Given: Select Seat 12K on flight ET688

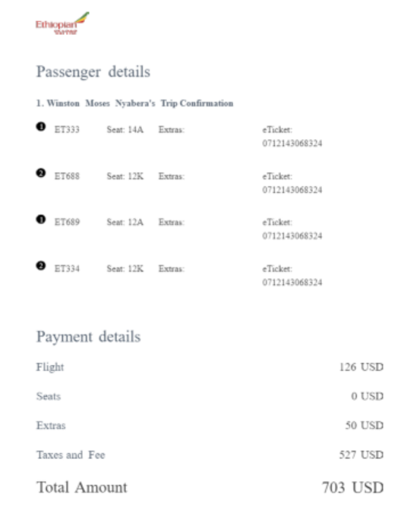Looking at the screenshot, I should click(x=125, y=176).
